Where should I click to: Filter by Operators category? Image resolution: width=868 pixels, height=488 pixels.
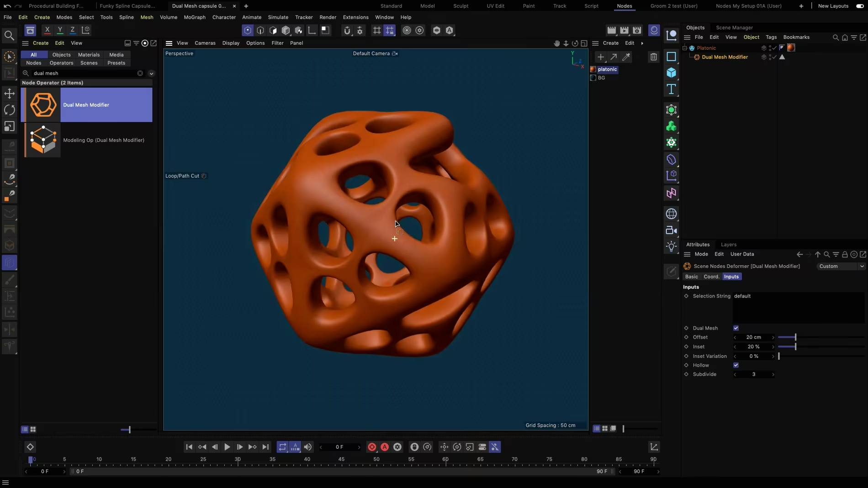point(61,63)
